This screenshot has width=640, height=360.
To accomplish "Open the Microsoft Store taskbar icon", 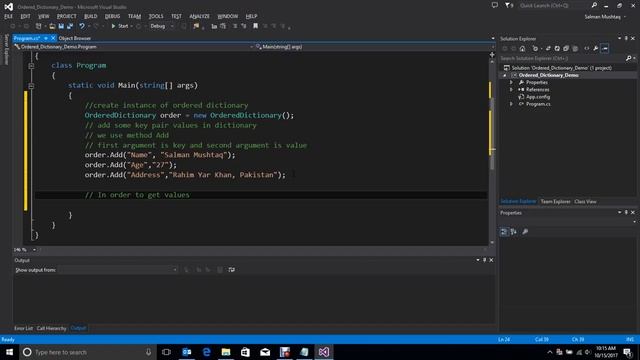I will pyautogui.click(x=245, y=352).
